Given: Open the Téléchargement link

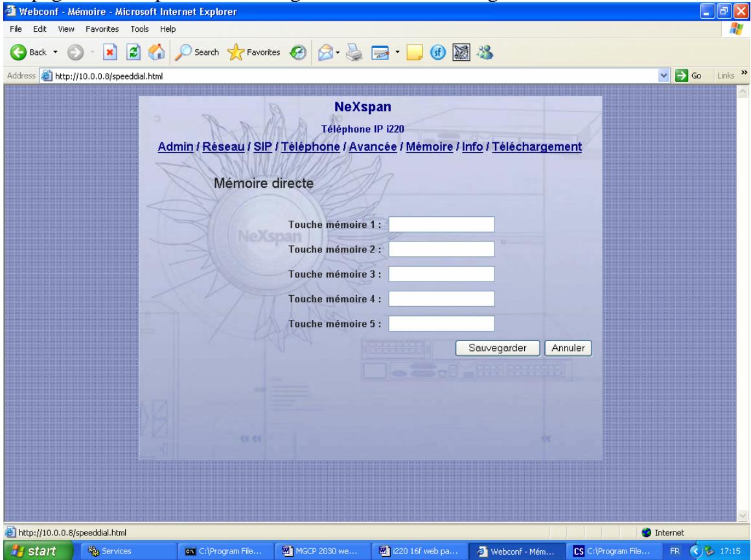Looking at the screenshot, I should tap(537, 147).
